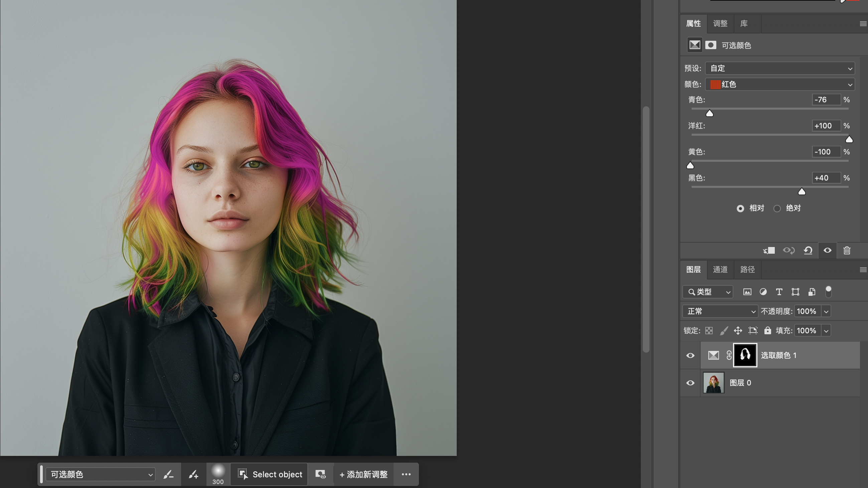Screen dimensions: 868x488
Task: Click 填充 100% field
Action: coord(808,331)
